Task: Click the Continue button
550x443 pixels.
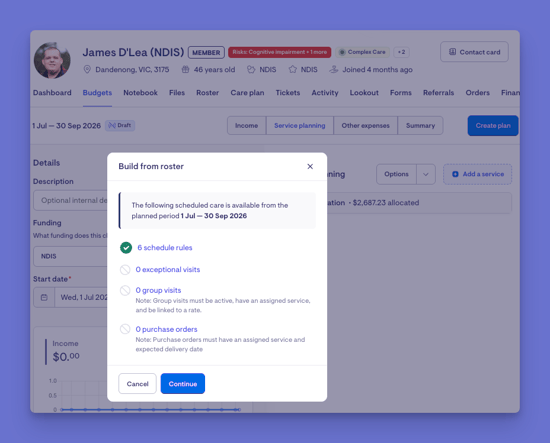Action: 183,384
